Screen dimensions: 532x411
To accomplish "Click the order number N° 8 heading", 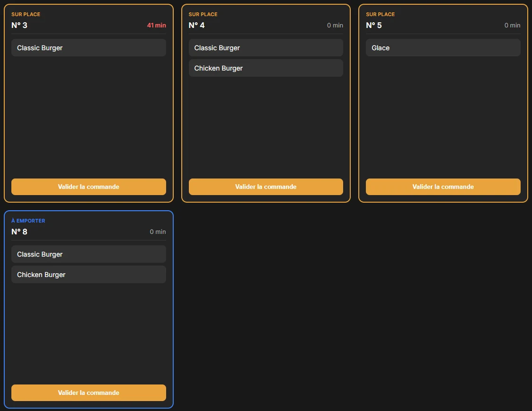I will 19,232.
